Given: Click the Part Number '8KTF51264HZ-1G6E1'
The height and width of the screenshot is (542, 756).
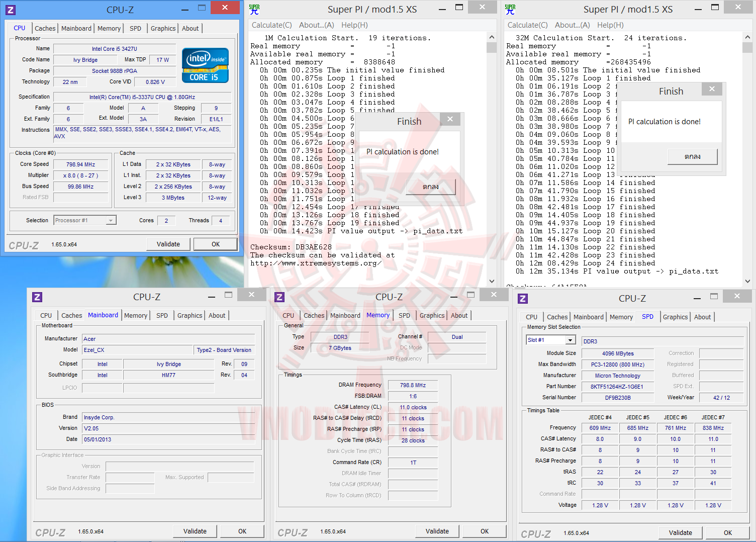Looking at the screenshot, I should (618, 387).
